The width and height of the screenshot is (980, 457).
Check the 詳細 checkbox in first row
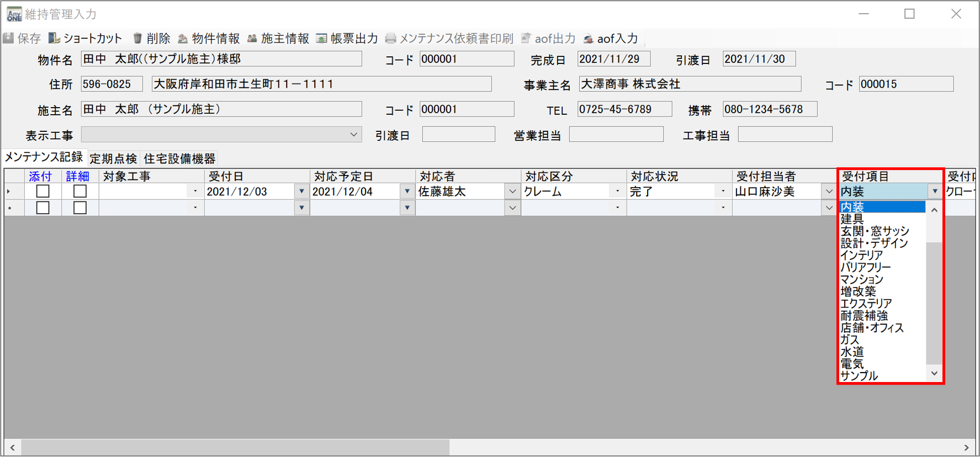(x=80, y=192)
